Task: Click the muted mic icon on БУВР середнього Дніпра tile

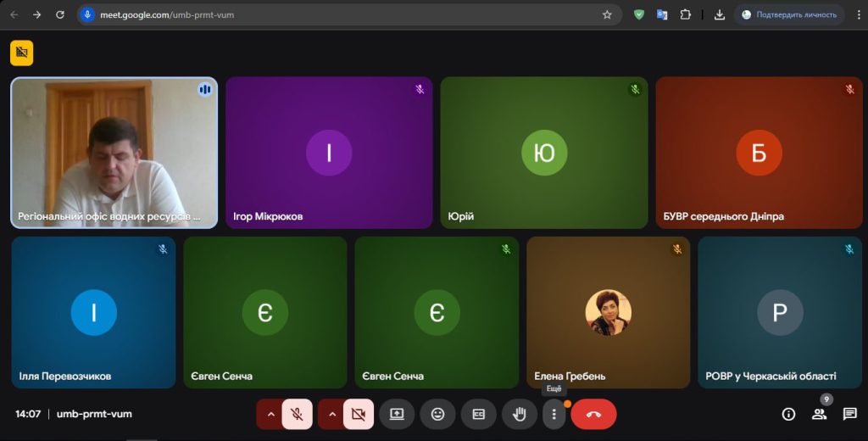Action: [849, 89]
